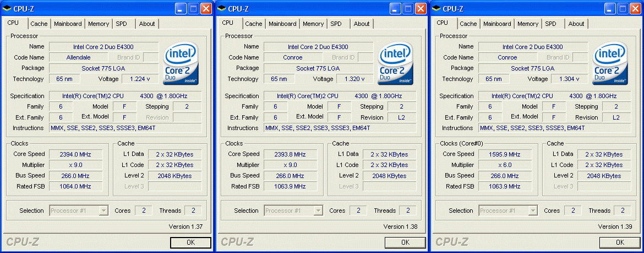Screen dimensions: 644x253
Task: Click the 1595.9 MHz core speed value
Action: pos(505,155)
